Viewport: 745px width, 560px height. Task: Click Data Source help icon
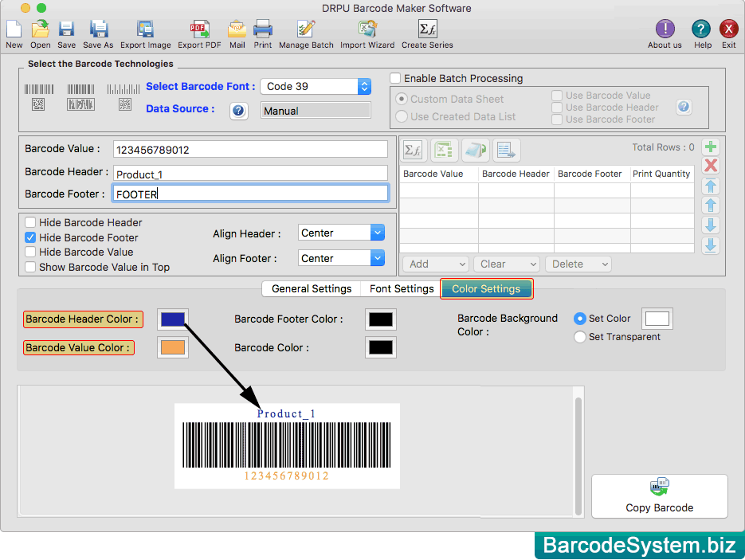click(238, 112)
